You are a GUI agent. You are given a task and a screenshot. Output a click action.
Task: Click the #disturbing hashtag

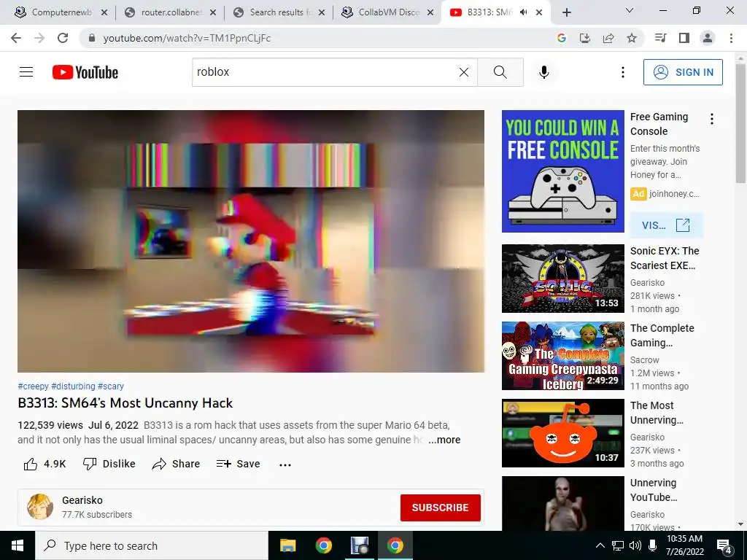pyautogui.click(x=73, y=386)
